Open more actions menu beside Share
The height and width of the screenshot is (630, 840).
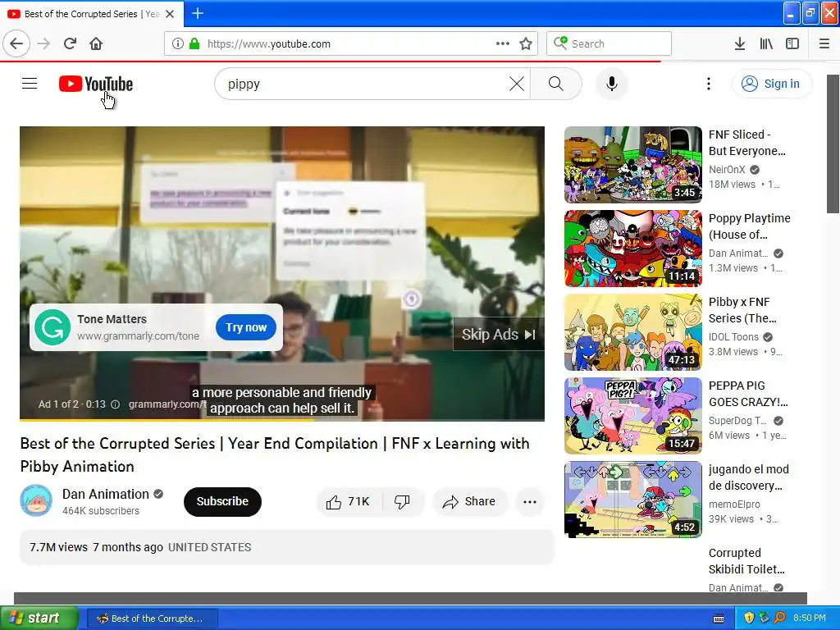[530, 502]
